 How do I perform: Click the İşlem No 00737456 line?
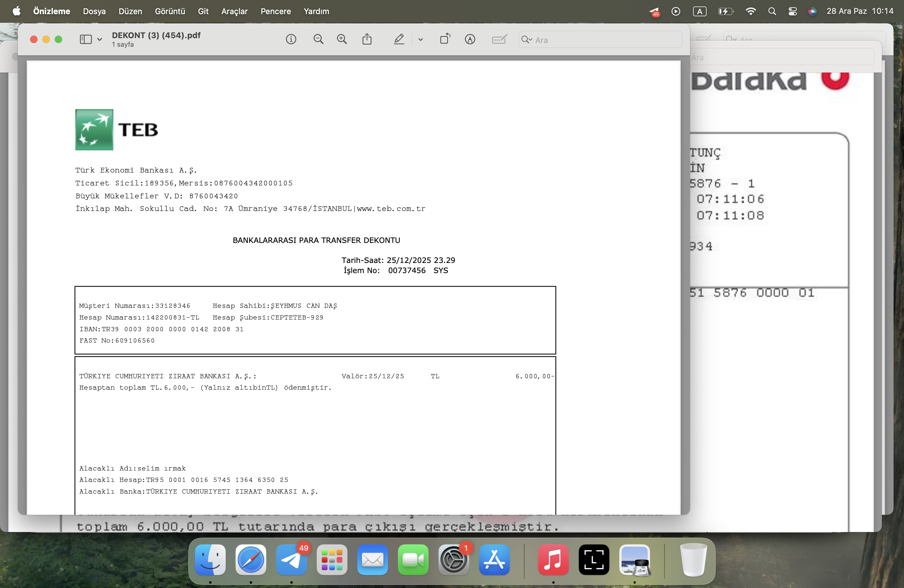point(396,270)
